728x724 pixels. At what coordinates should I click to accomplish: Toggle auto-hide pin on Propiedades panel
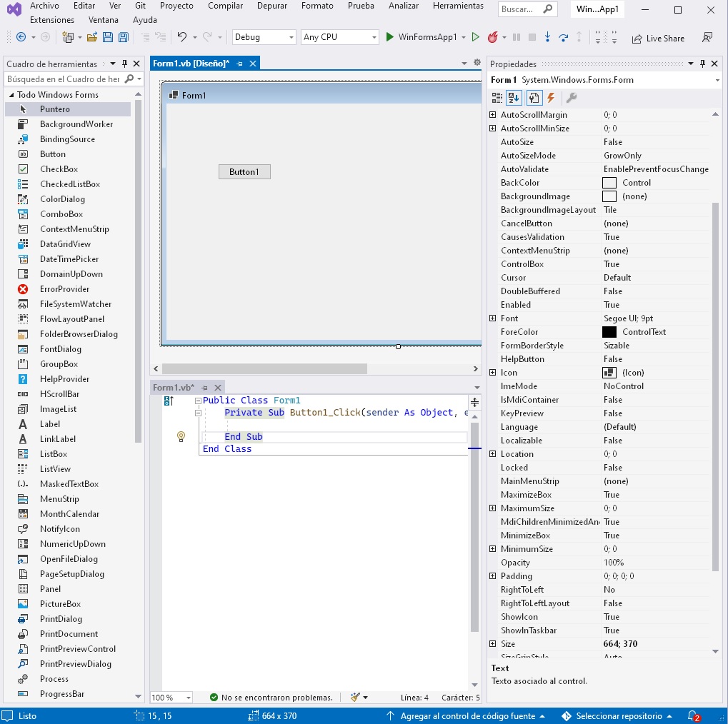coord(702,64)
